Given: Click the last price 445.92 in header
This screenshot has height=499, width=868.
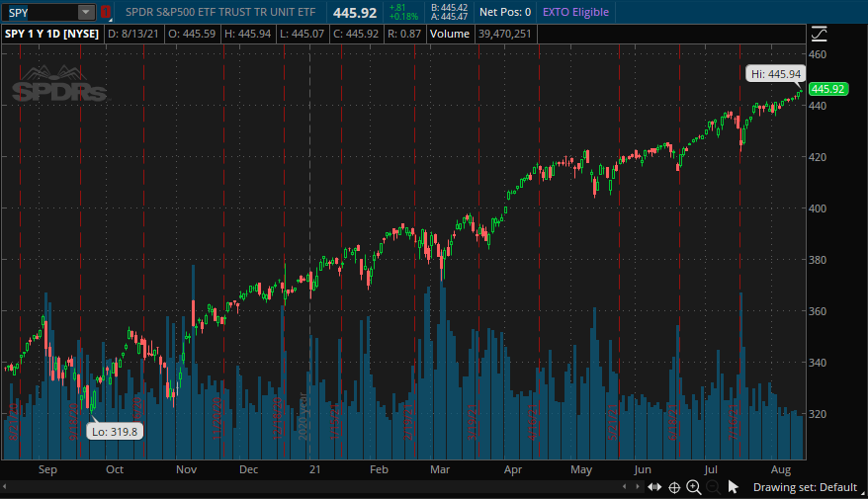Looking at the screenshot, I should pos(355,13).
